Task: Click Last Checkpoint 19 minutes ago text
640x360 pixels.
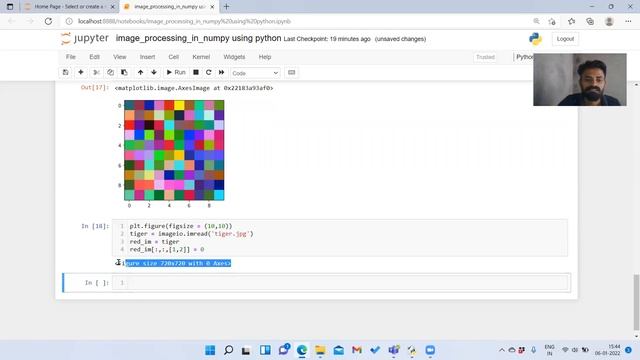Action: click(x=327, y=39)
